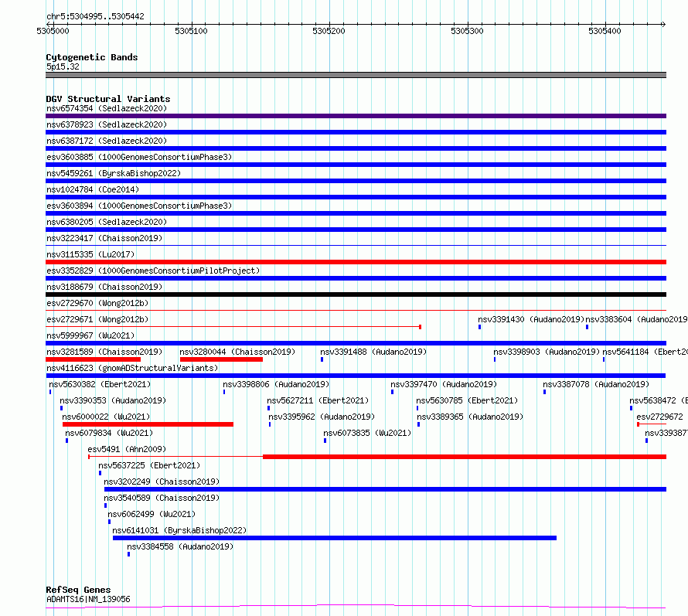
Task: Open nsv3280044 (Chaisson2019) variant
Action: click(x=237, y=352)
